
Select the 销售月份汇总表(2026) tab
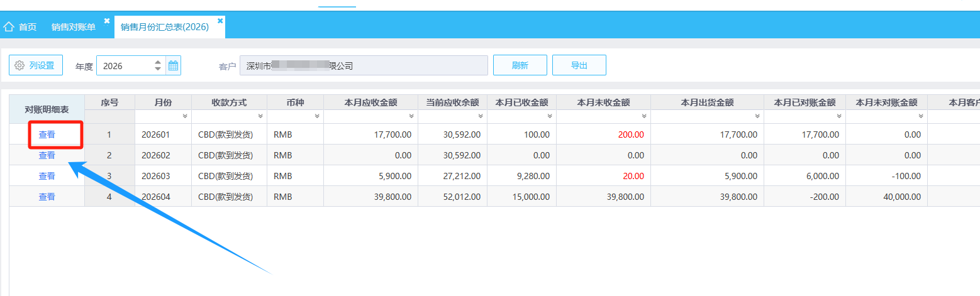(165, 27)
